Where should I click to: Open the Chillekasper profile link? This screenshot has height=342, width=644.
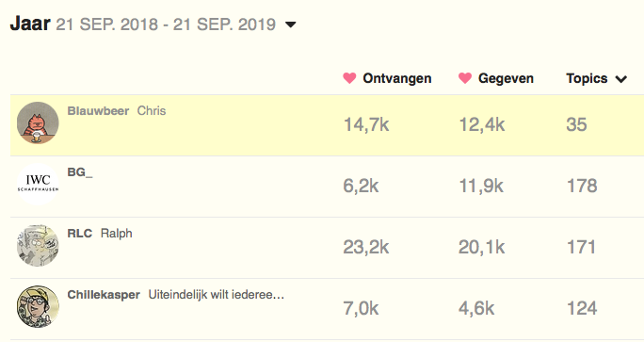(104, 295)
